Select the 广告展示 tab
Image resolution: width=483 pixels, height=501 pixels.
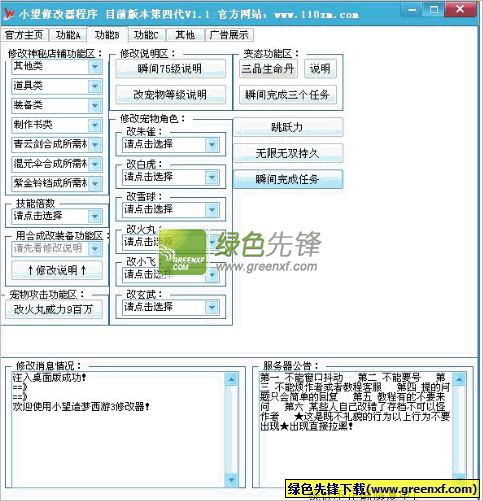point(229,35)
